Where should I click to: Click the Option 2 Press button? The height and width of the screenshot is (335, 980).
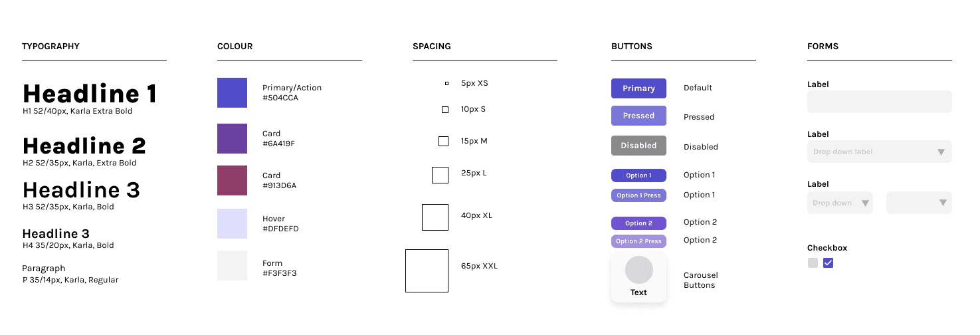pyautogui.click(x=638, y=241)
